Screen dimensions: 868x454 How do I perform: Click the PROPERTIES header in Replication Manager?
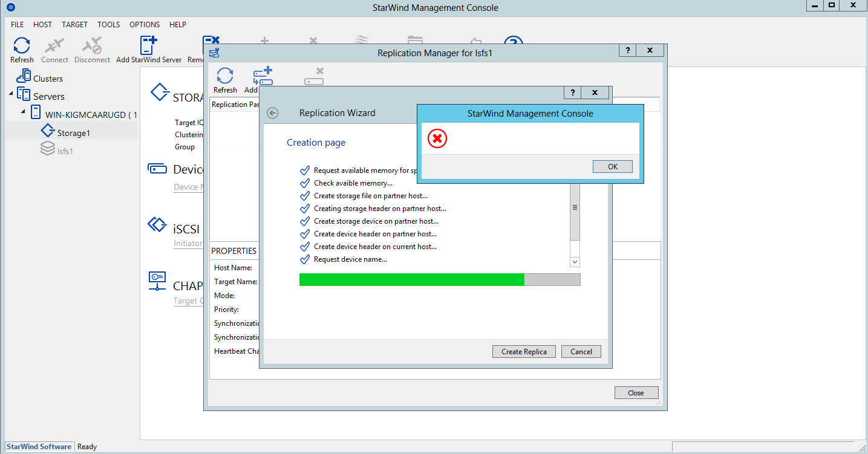[234, 251]
